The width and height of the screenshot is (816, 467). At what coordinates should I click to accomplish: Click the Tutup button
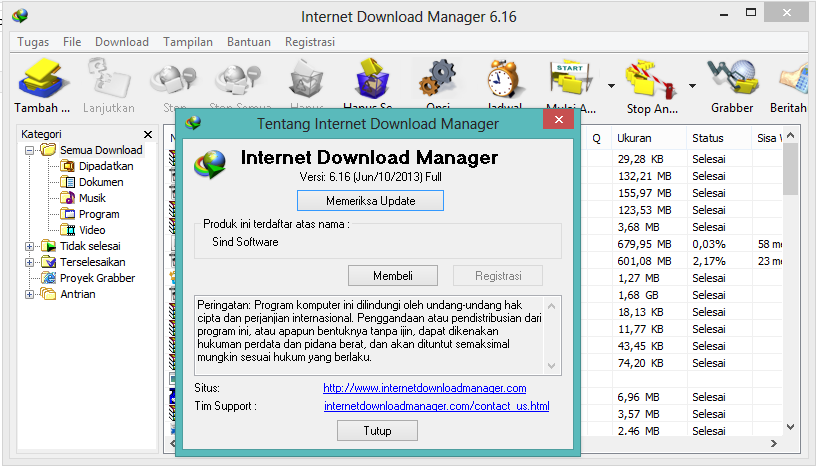point(377,431)
